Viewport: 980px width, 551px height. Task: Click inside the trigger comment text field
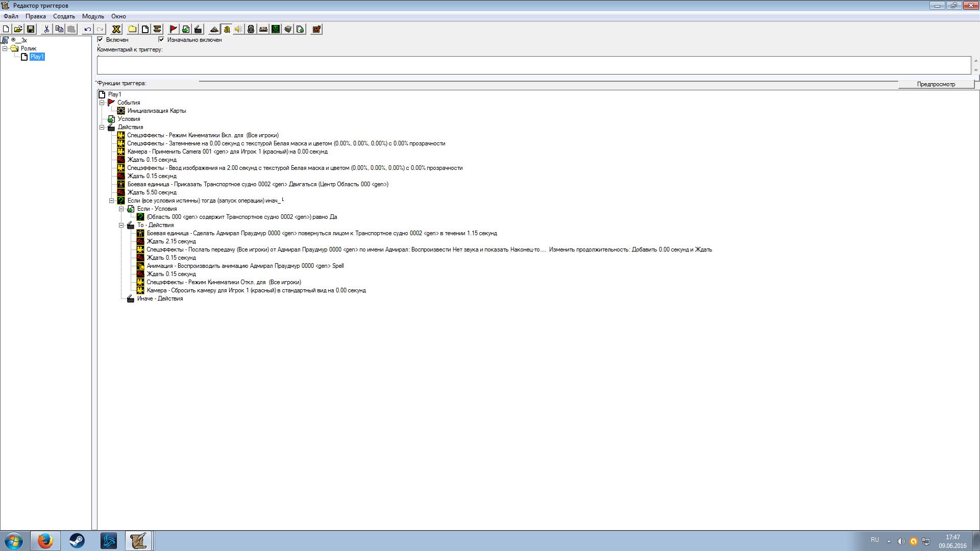[x=533, y=65]
